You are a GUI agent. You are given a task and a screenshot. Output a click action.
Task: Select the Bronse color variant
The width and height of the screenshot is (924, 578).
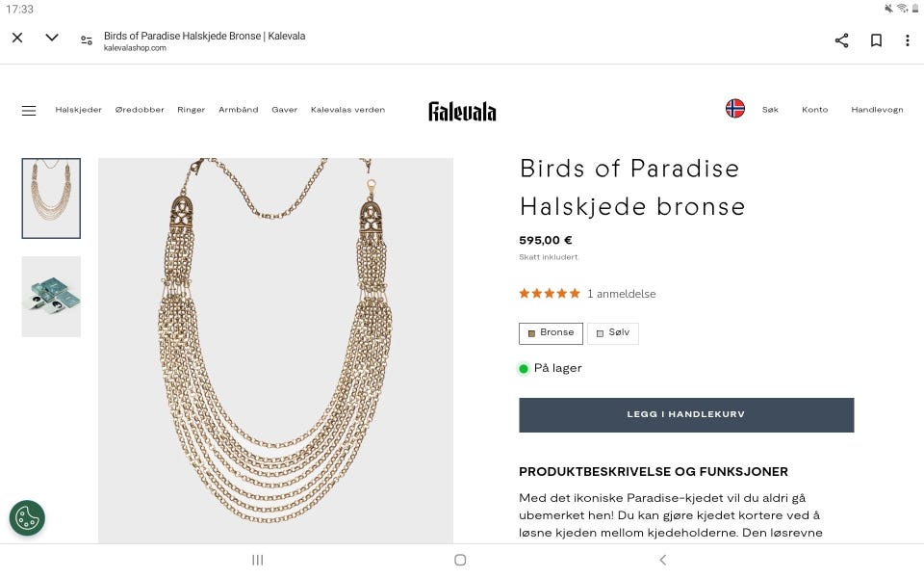point(551,332)
